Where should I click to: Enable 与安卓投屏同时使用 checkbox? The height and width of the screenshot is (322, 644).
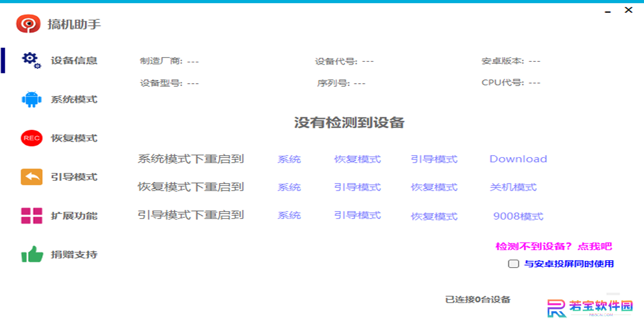point(514,264)
